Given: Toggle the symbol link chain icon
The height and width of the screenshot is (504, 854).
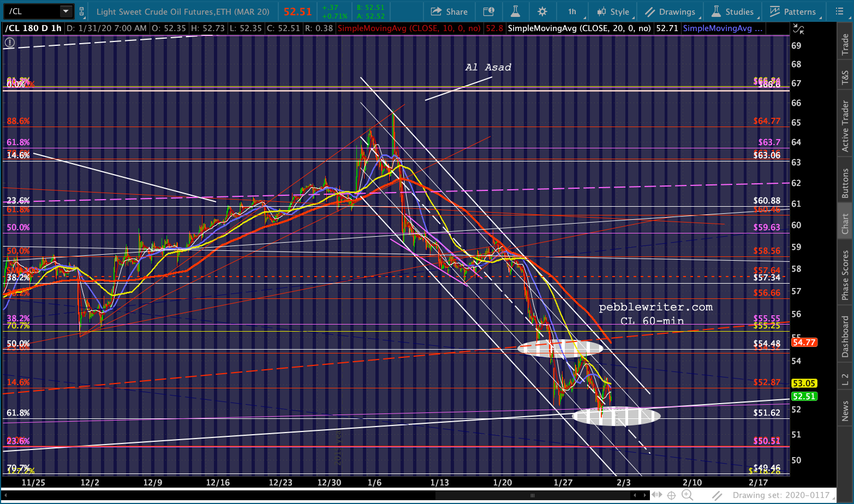Looking at the screenshot, I should pos(82,11).
